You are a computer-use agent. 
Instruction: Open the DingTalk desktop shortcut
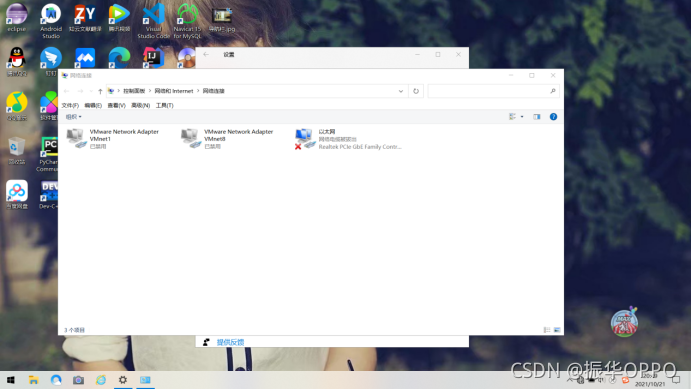coord(51,61)
